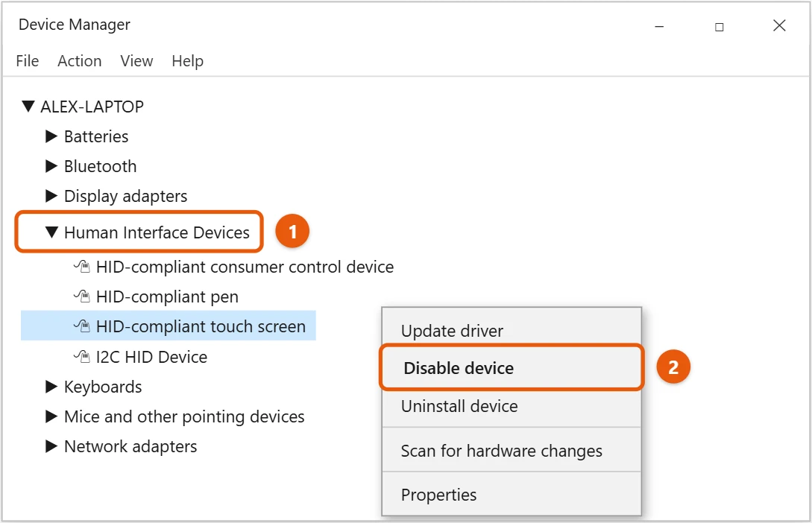Select the HID-compliant touch screen text

tap(201, 327)
